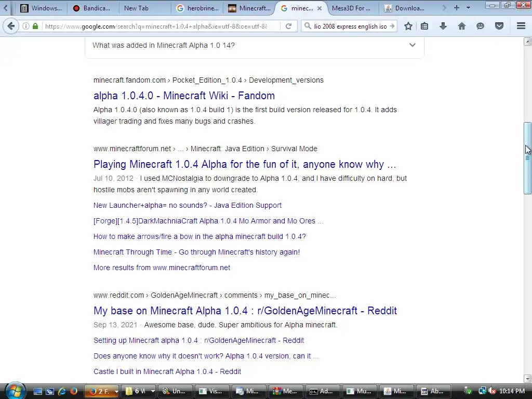Click Show Desktop quick launch icon
Viewport: 532px width, 399px height.
pos(37,391)
